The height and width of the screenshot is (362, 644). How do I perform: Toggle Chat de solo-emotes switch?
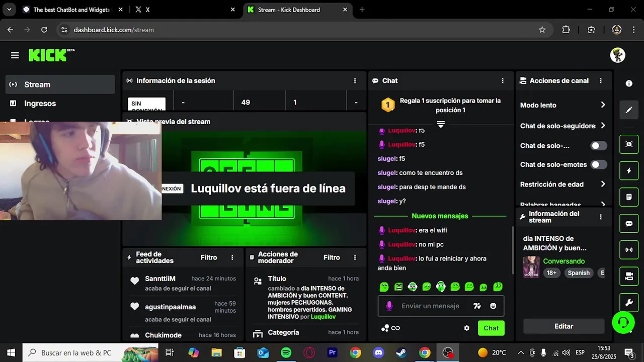tap(598, 164)
